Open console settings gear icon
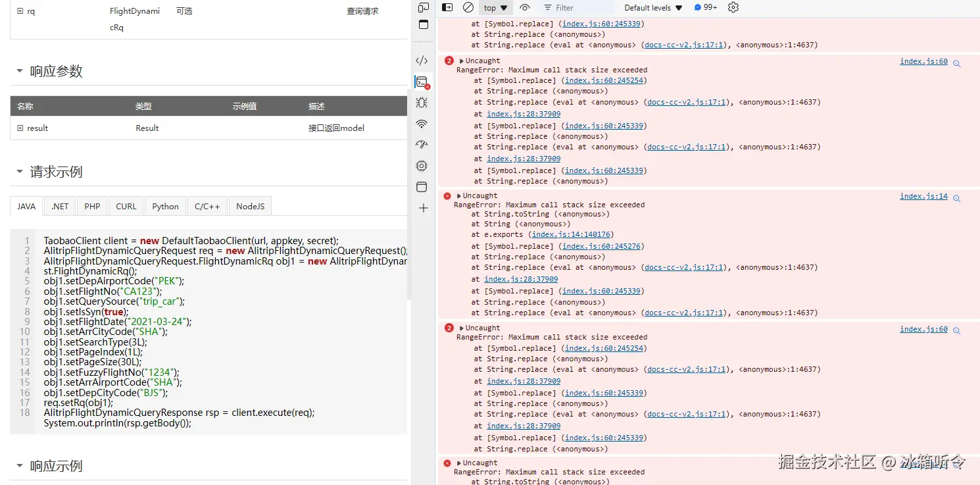 pos(733,8)
